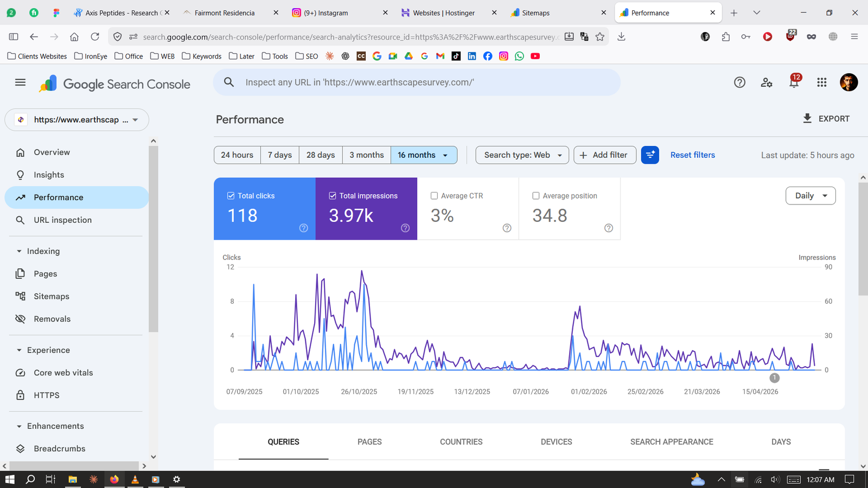Viewport: 868px width, 488px height.
Task: Click the Total clicks help question mark
Action: coord(304,228)
